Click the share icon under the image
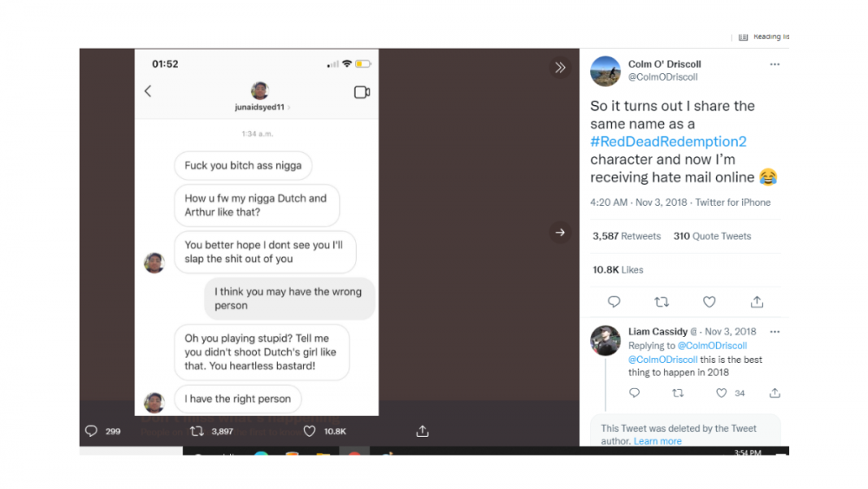 tap(423, 432)
